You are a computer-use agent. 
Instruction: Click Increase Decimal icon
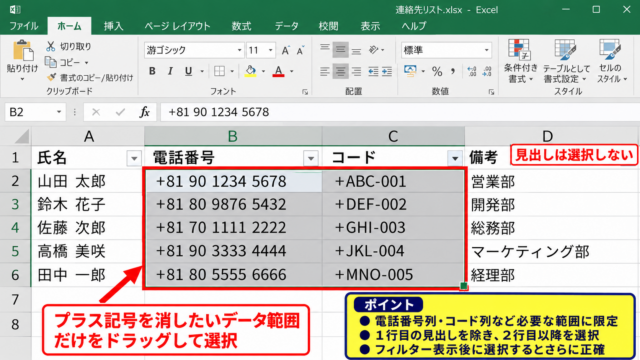472,71
